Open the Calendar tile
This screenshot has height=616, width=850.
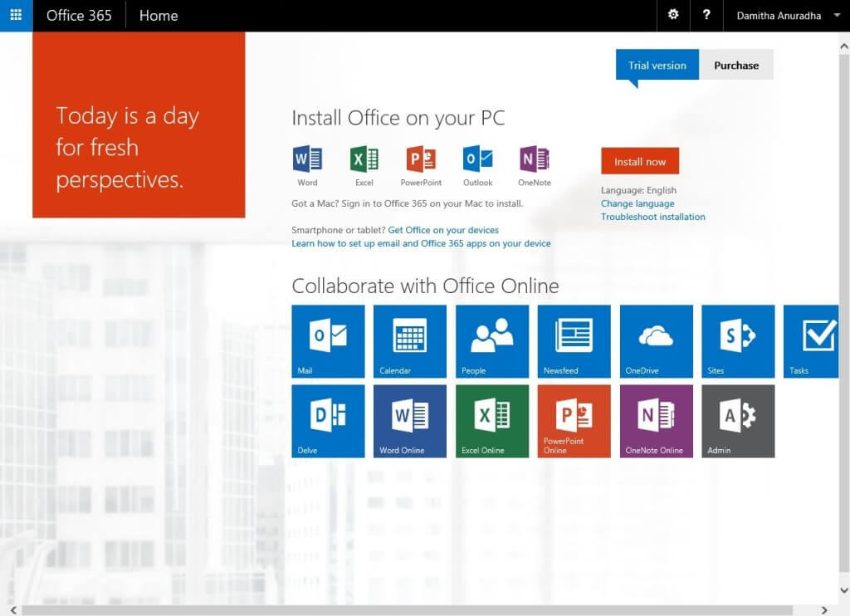pyautogui.click(x=410, y=341)
